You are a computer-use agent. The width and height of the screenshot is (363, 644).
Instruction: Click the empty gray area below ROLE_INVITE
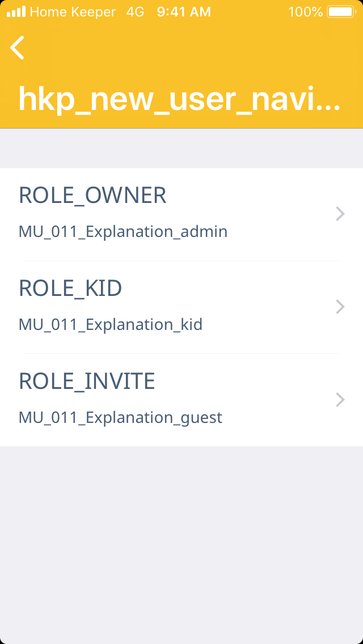point(181,539)
